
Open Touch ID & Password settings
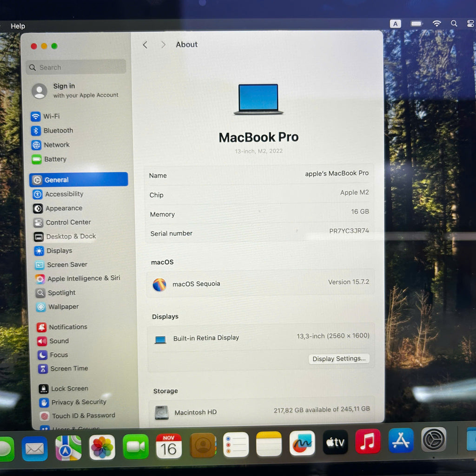[x=83, y=416]
